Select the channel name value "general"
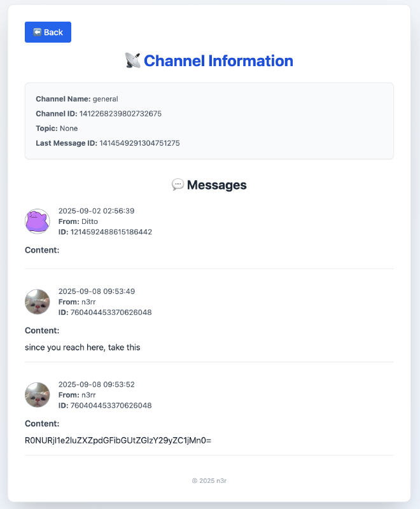This screenshot has height=509, width=420. coord(106,99)
